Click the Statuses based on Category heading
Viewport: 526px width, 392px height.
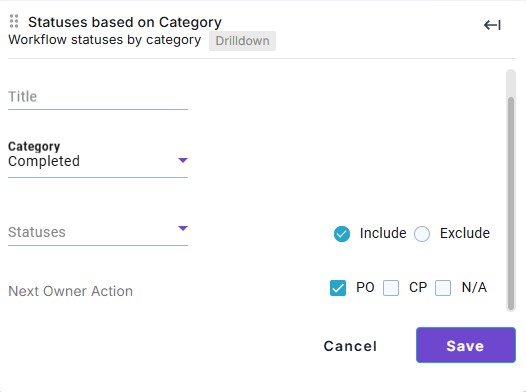pyautogui.click(x=125, y=22)
